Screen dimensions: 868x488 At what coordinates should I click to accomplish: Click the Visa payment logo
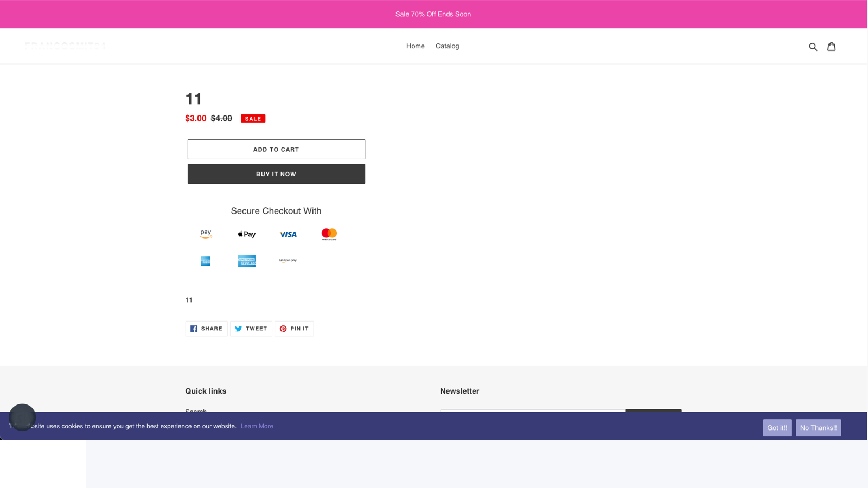288,234
